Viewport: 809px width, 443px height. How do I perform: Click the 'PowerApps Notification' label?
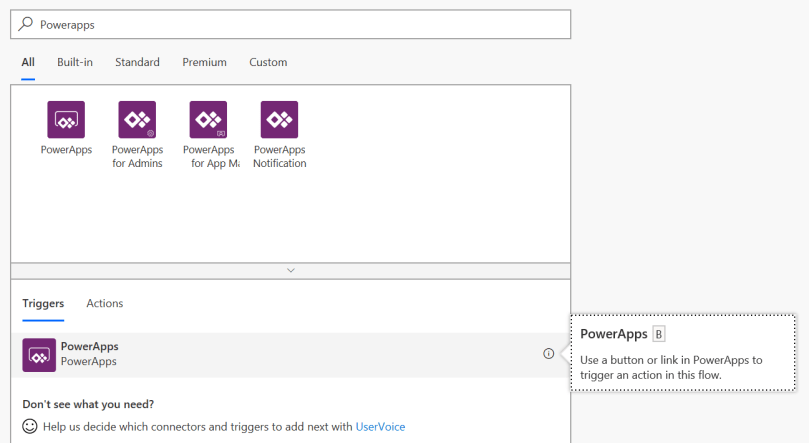[x=280, y=156]
